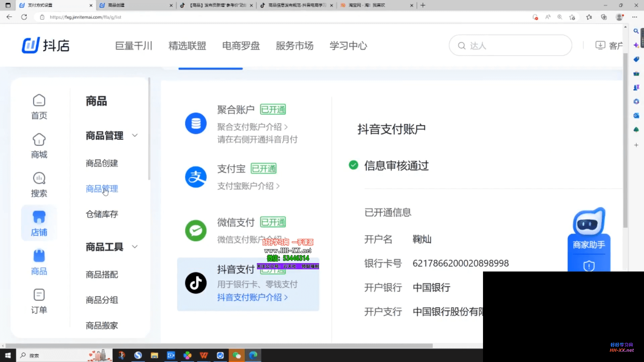Screen dimensions: 644x362
Task: Click the 客户端 download icon
Action: click(x=600, y=45)
